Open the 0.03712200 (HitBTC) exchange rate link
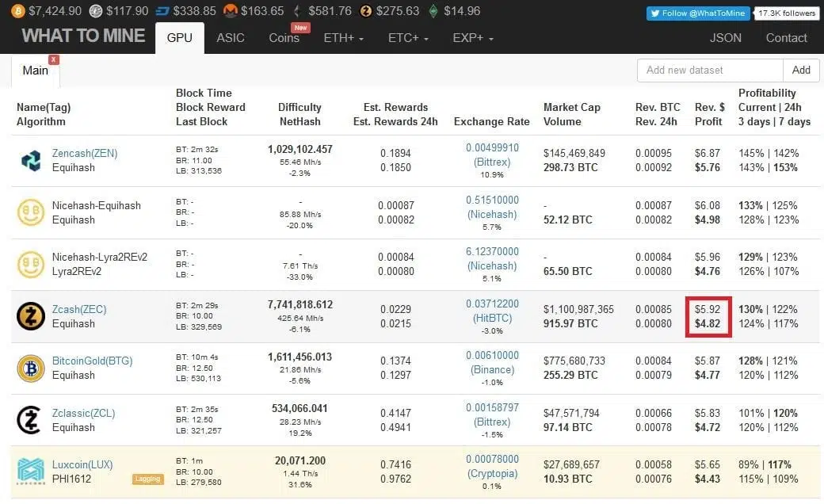 point(492,311)
